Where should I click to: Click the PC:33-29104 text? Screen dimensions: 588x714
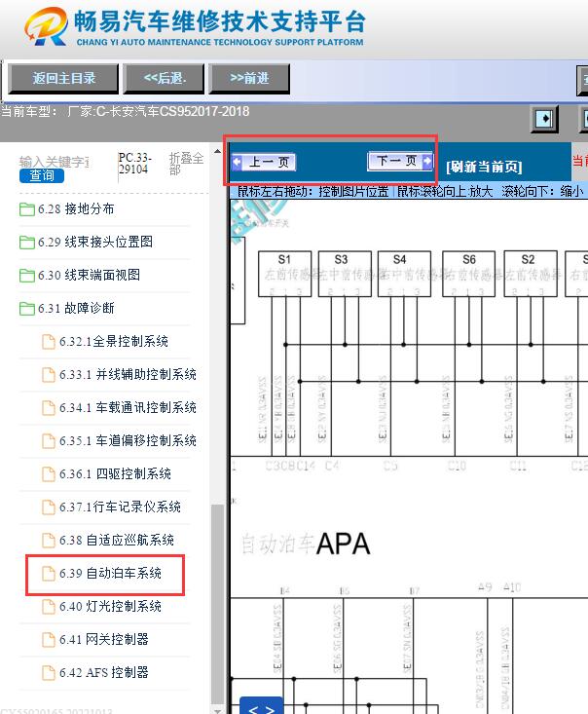[x=134, y=164]
